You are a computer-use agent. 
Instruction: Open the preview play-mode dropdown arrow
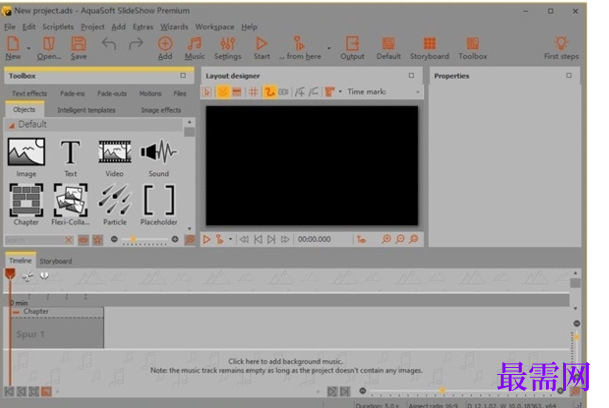230,239
